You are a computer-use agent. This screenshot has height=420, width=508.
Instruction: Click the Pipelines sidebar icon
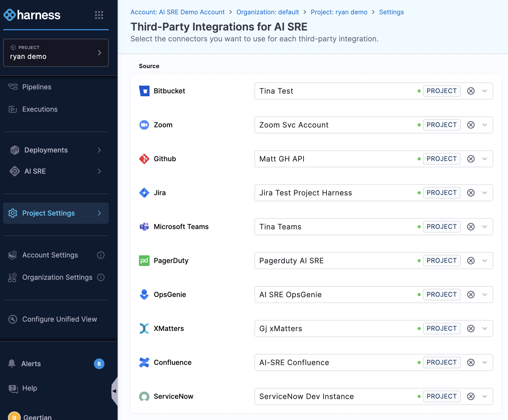[x=13, y=87]
